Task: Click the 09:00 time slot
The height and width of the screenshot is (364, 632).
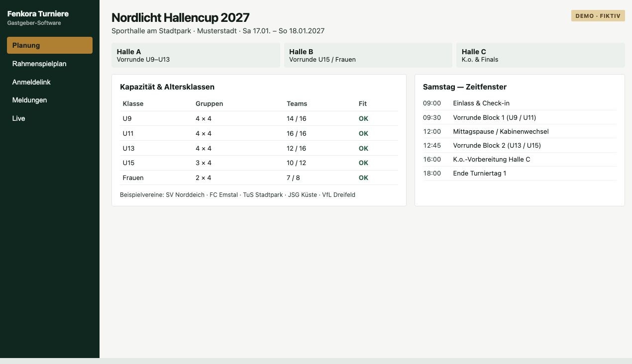Action: 432,103
